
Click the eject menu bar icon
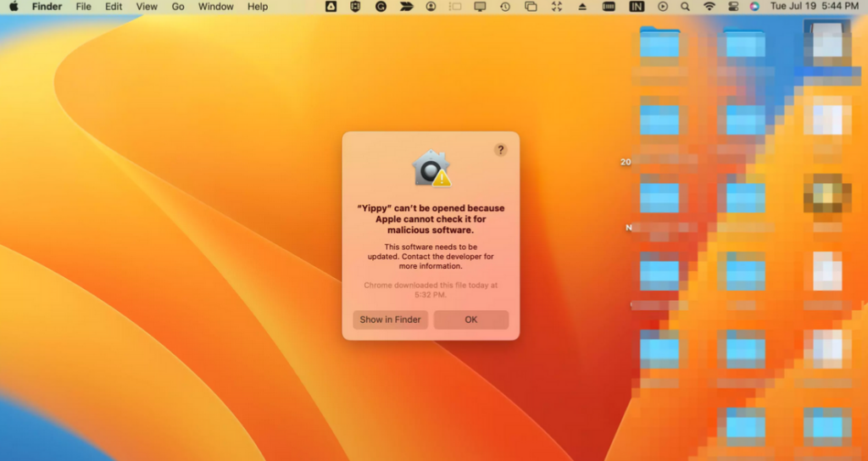click(x=582, y=7)
